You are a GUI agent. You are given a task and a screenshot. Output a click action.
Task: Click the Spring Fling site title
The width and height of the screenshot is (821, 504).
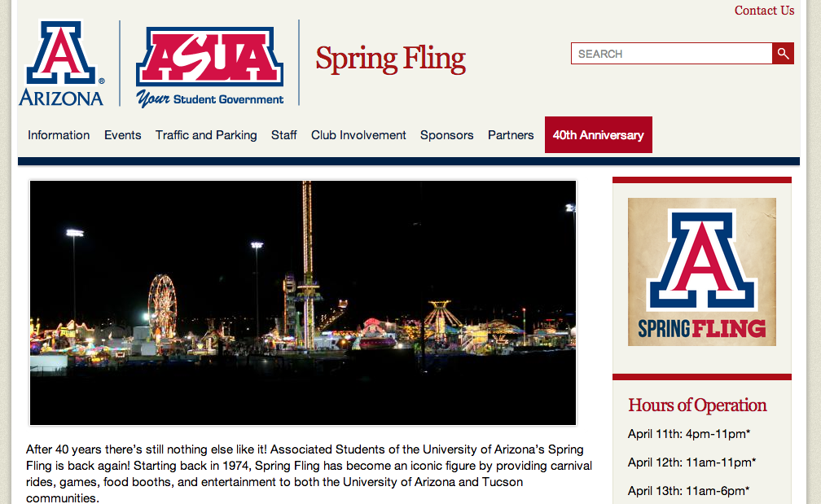[x=391, y=59]
